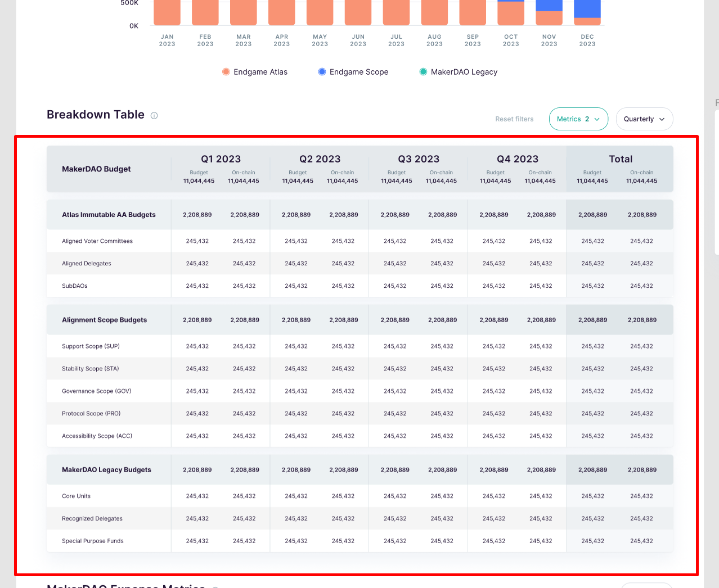Click the info icon beside Breakdown Table

[x=154, y=116]
